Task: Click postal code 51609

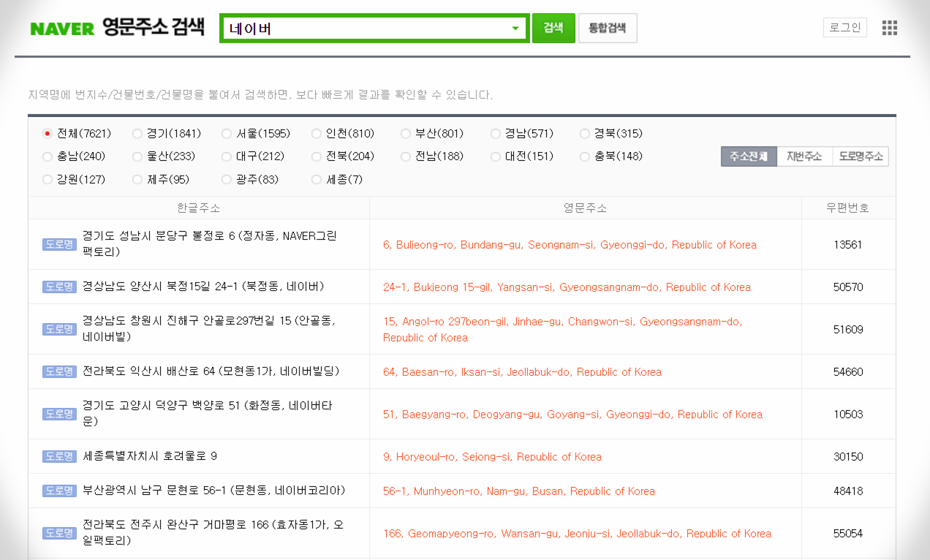Action: click(x=848, y=330)
